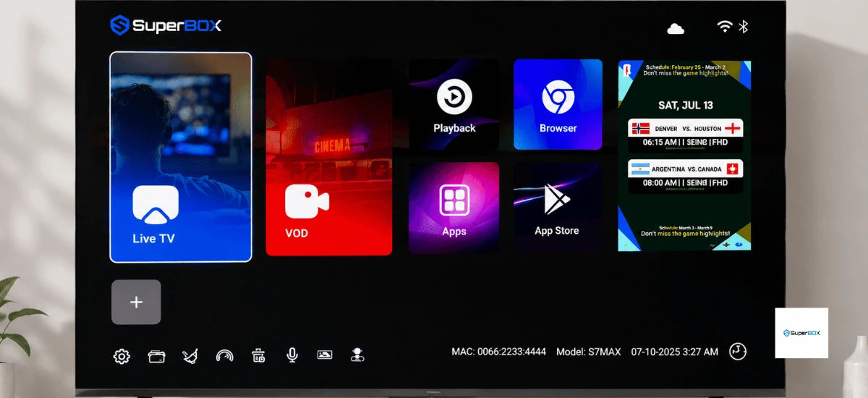Click the clock history icon
Image resolution: width=868 pixels, height=398 pixels.
[738, 352]
